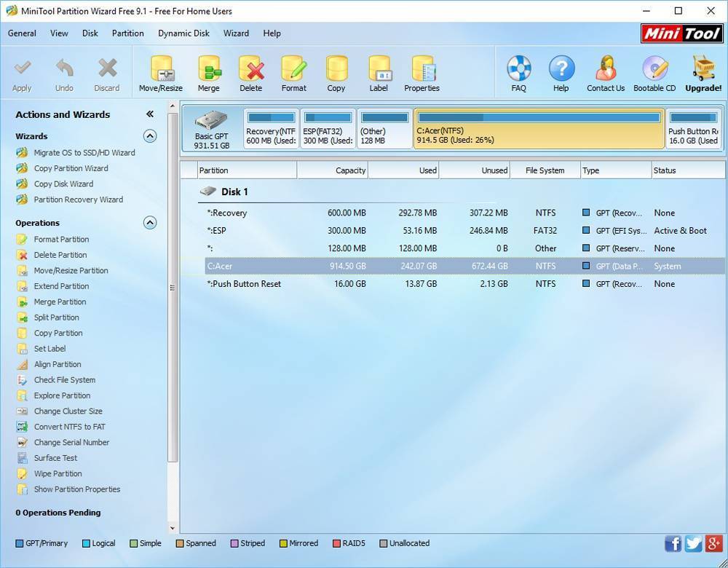Screen dimensions: 728x568
Task: Collapse the Wizards section
Action: pyautogui.click(x=150, y=136)
